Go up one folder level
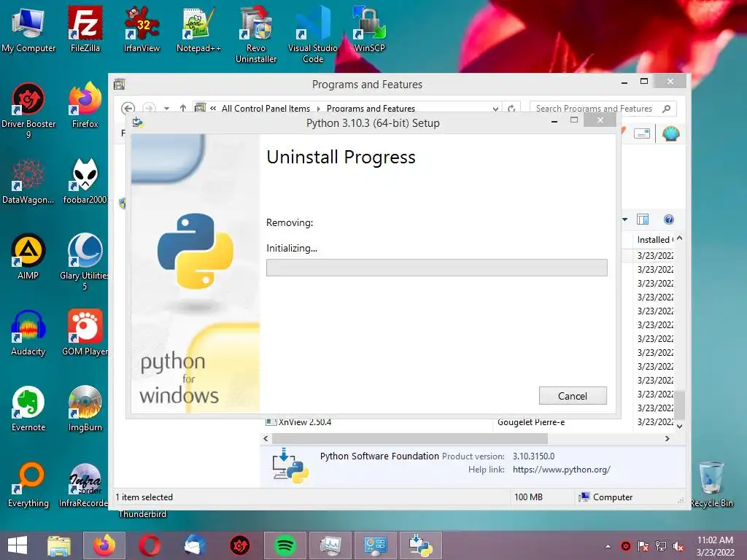 (x=183, y=109)
